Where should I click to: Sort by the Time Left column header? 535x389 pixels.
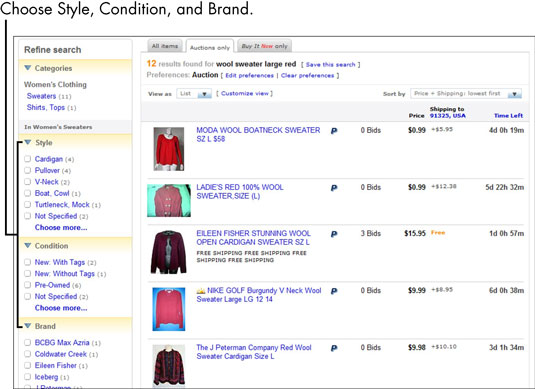click(x=508, y=116)
